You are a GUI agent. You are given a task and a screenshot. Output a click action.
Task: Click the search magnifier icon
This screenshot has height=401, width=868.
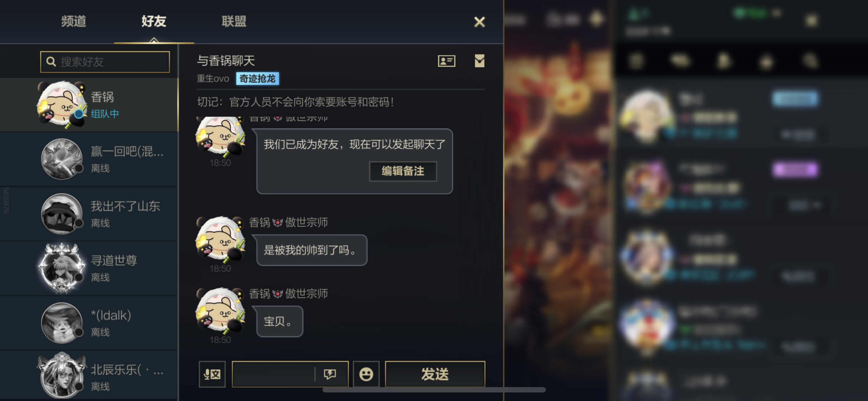coord(51,62)
